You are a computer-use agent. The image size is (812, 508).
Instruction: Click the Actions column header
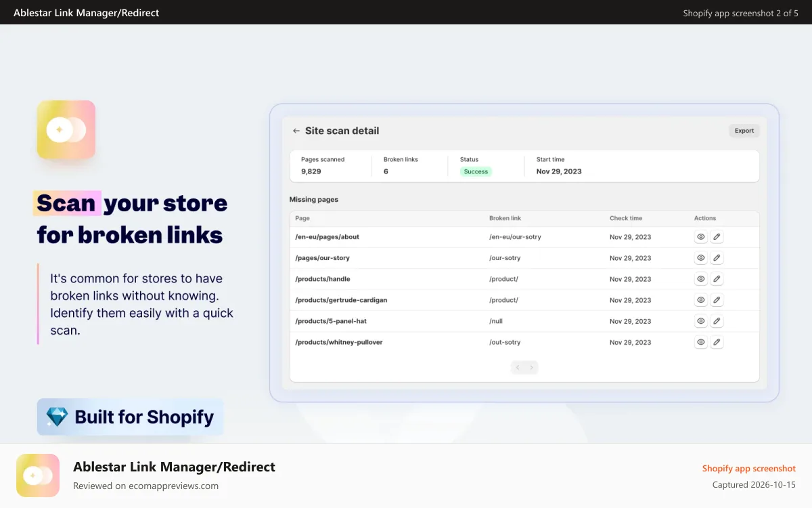(x=705, y=218)
